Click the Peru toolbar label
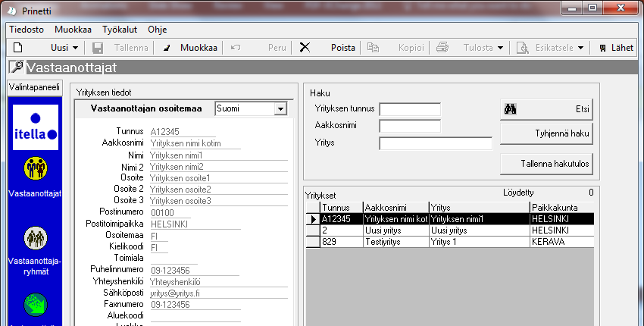This screenshot has height=326, width=644. click(x=277, y=48)
